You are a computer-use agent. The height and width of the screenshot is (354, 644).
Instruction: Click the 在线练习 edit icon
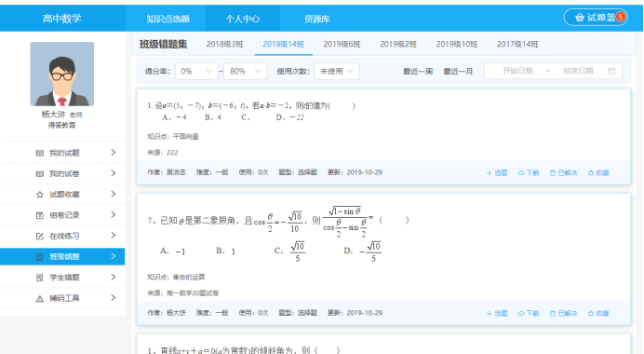(x=39, y=236)
